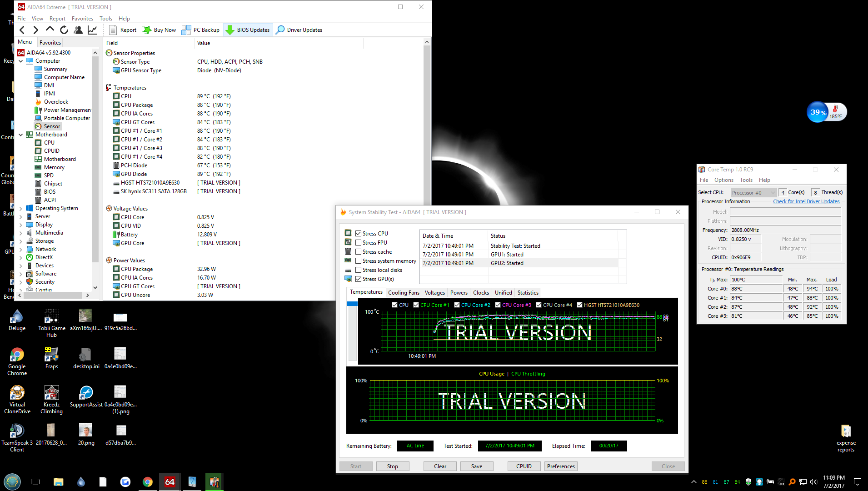Click the AIDA64 tree horizontal scrollbar
Screen dimensions: 868x491
pyautogui.click(x=53, y=295)
